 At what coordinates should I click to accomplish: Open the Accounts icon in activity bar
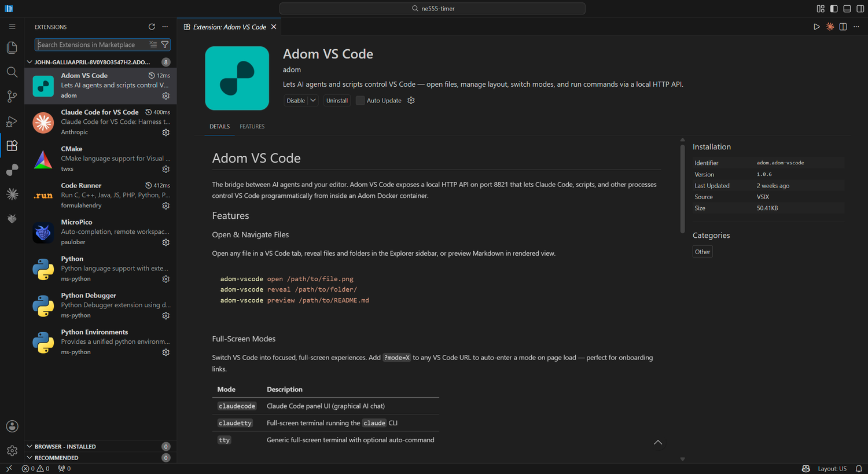tap(12, 427)
